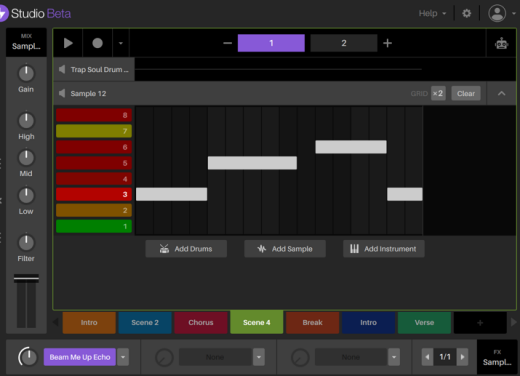Add a bar with the plus icon
520x376 pixels.
coord(387,43)
